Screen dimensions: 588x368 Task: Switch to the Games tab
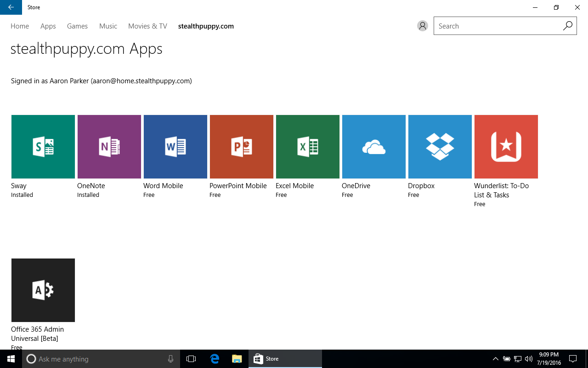pyautogui.click(x=77, y=26)
